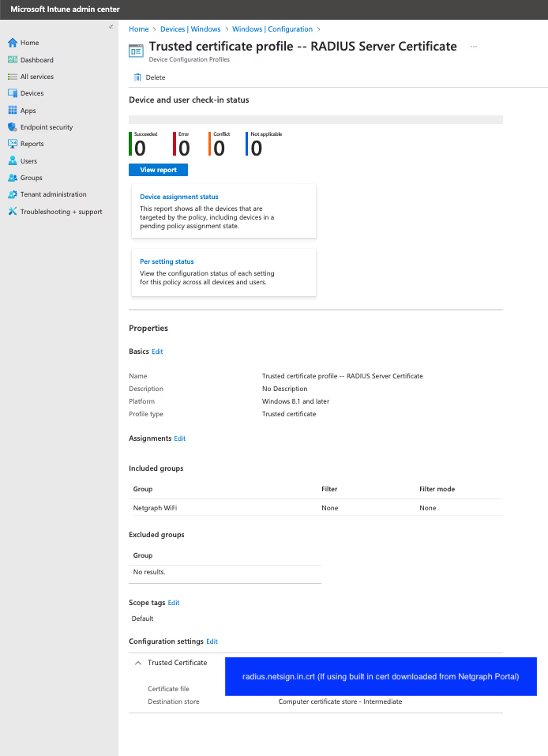The width and height of the screenshot is (548, 756).
Task: Select Groups menu entry
Action: click(x=32, y=178)
